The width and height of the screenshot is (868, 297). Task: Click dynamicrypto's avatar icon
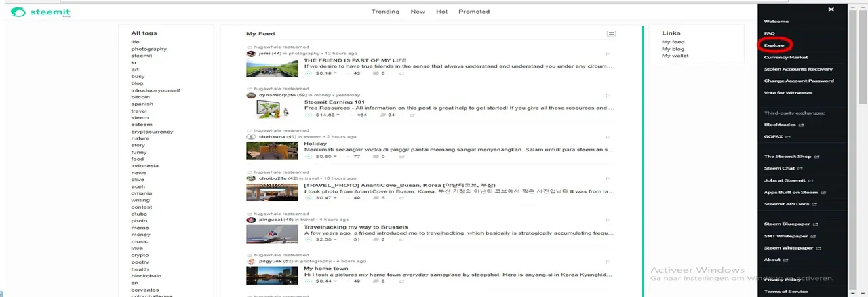click(x=251, y=95)
